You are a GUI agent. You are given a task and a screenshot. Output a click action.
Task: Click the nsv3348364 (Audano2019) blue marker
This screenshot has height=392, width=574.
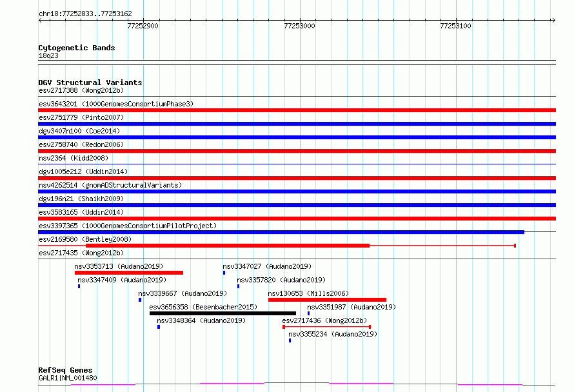point(159,327)
